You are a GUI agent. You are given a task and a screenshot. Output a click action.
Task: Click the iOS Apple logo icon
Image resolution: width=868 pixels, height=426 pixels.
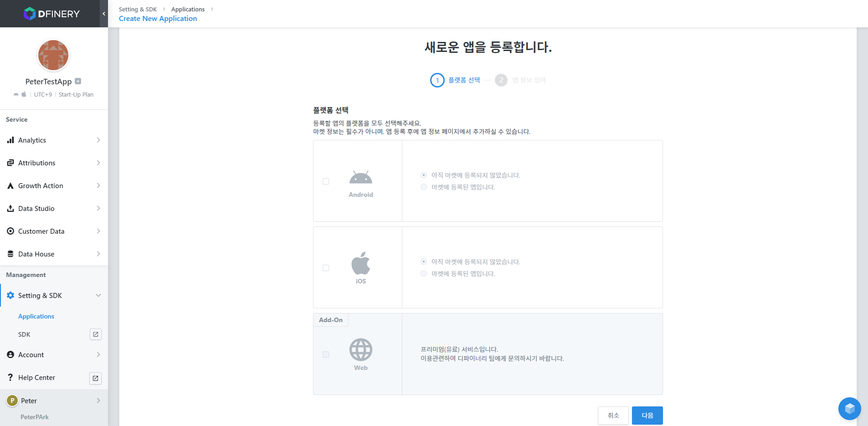coord(361,263)
